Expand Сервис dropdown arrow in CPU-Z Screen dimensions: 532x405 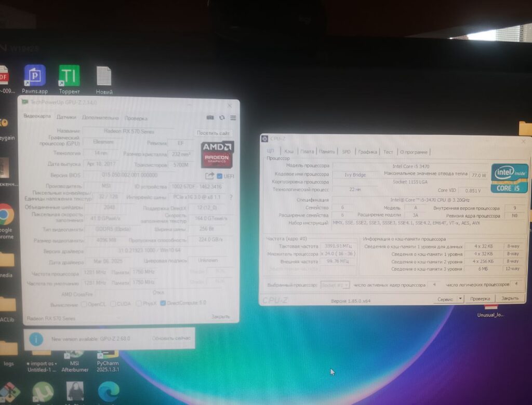(460, 299)
